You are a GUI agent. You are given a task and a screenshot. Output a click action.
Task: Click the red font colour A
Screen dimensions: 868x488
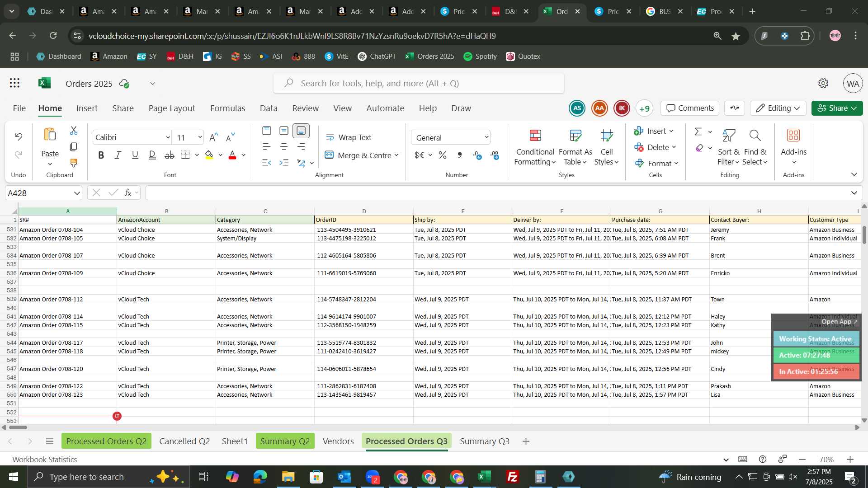coord(232,155)
